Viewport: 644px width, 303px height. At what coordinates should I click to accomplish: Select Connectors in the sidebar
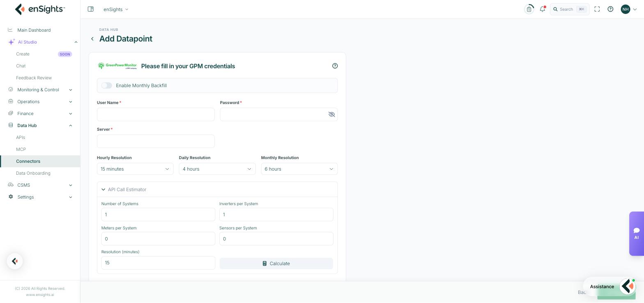[40, 161]
